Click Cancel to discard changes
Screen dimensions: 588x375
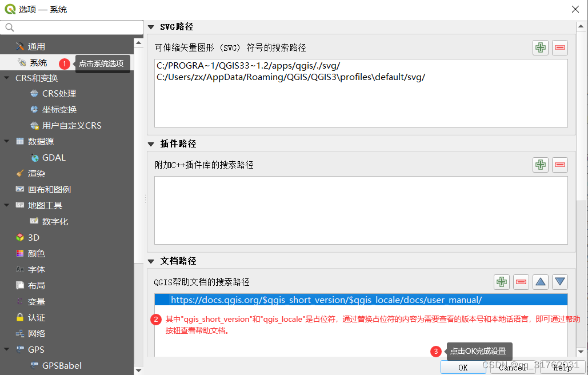(x=512, y=368)
